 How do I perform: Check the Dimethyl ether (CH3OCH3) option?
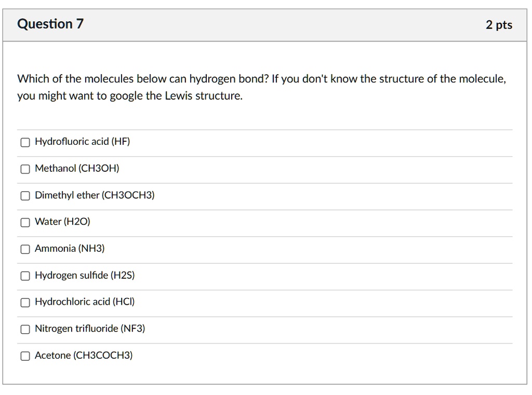coord(25,196)
